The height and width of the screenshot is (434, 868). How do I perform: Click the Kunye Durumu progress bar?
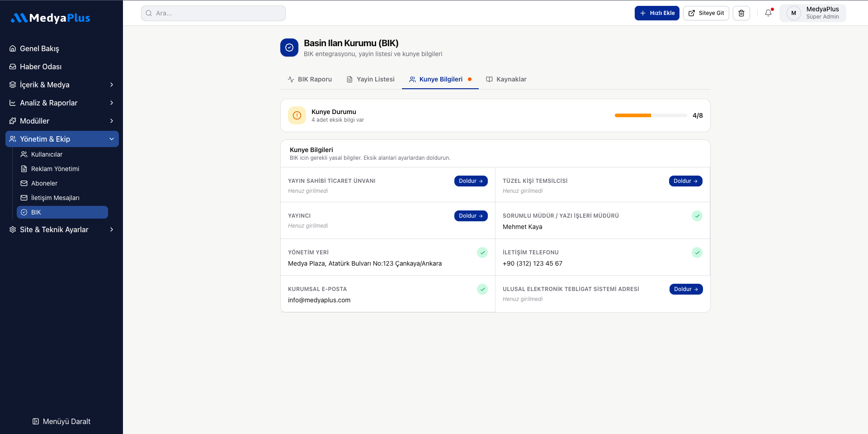(x=651, y=115)
